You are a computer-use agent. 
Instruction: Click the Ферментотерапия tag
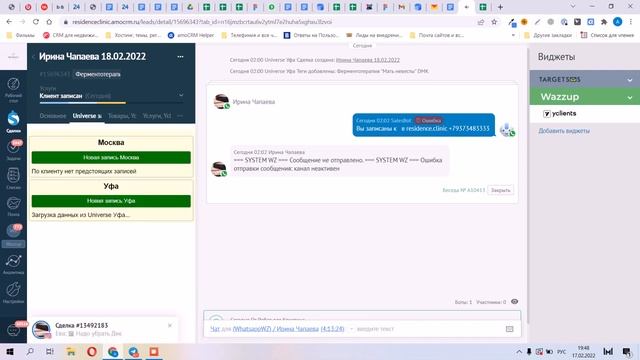(98, 74)
